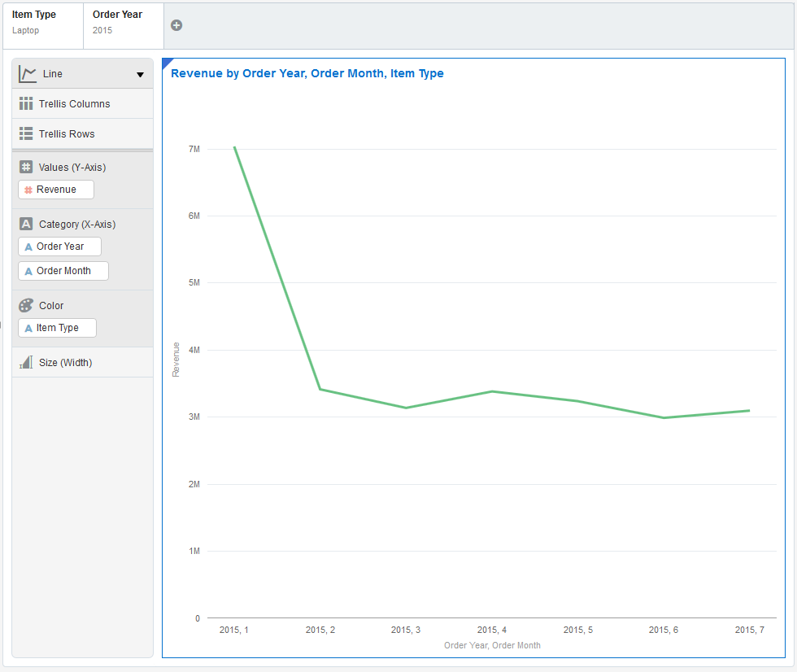Viewport: 797px width, 672px height.
Task: Click the Category (X-Axis) letter icon
Action: pos(26,224)
